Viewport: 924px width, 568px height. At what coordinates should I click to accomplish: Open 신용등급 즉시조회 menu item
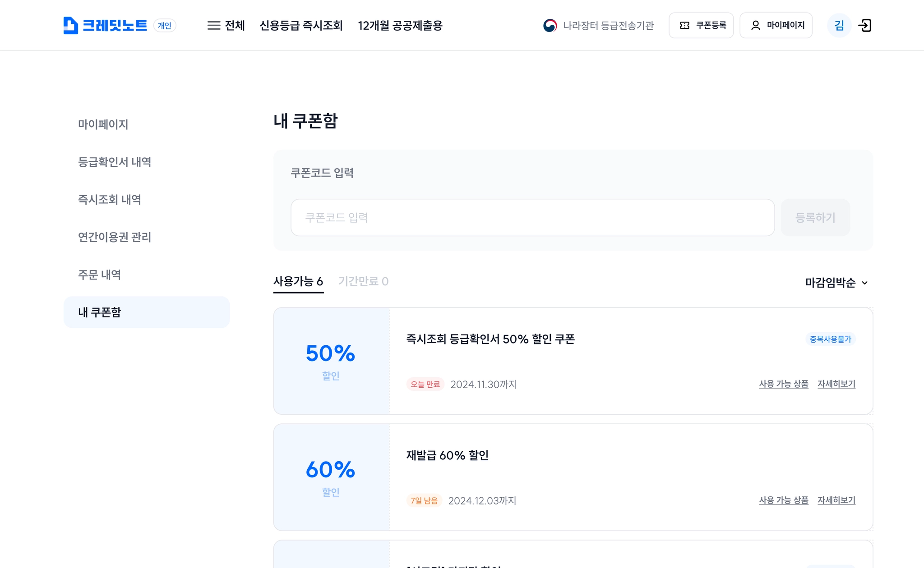pos(301,26)
